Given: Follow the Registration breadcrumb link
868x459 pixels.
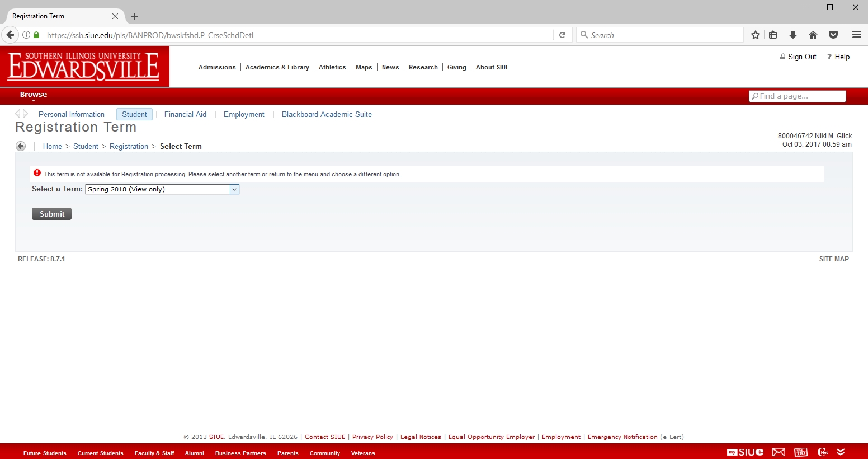Looking at the screenshot, I should pyautogui.click(x=129, y=147).
